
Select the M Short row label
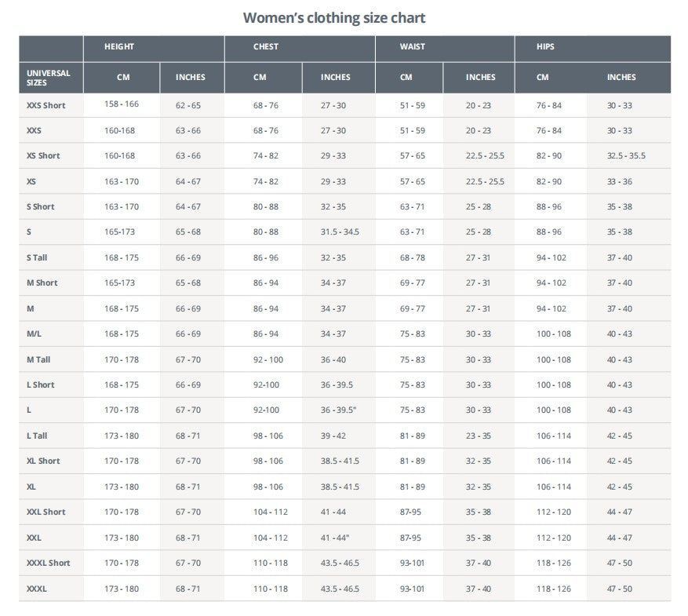click(x=42, y=282)
